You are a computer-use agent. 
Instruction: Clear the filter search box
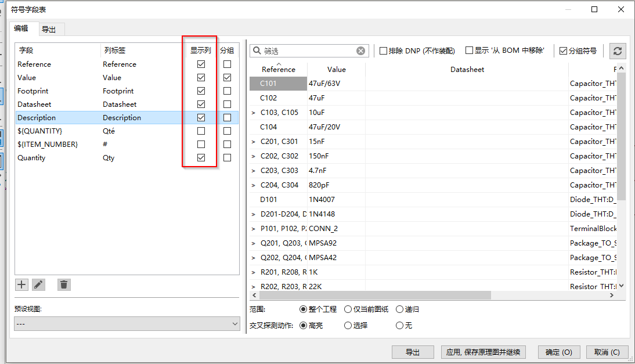[x=360, y=51]
